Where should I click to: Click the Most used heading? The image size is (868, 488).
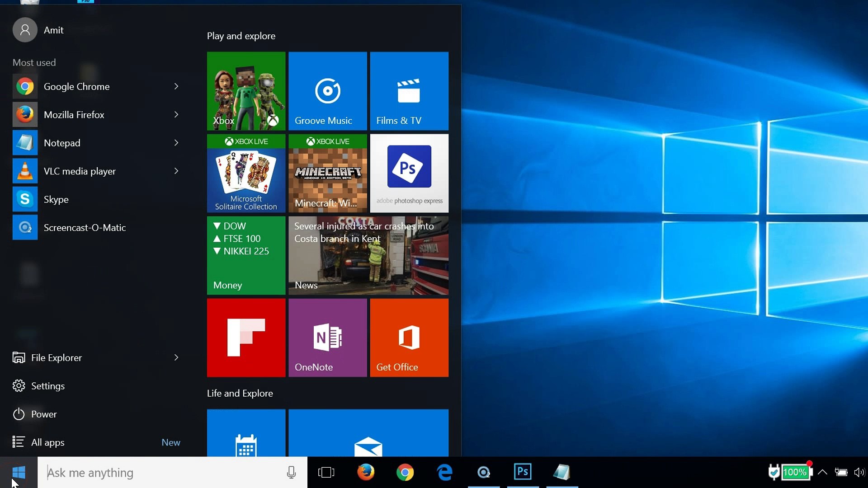[34, 63]
